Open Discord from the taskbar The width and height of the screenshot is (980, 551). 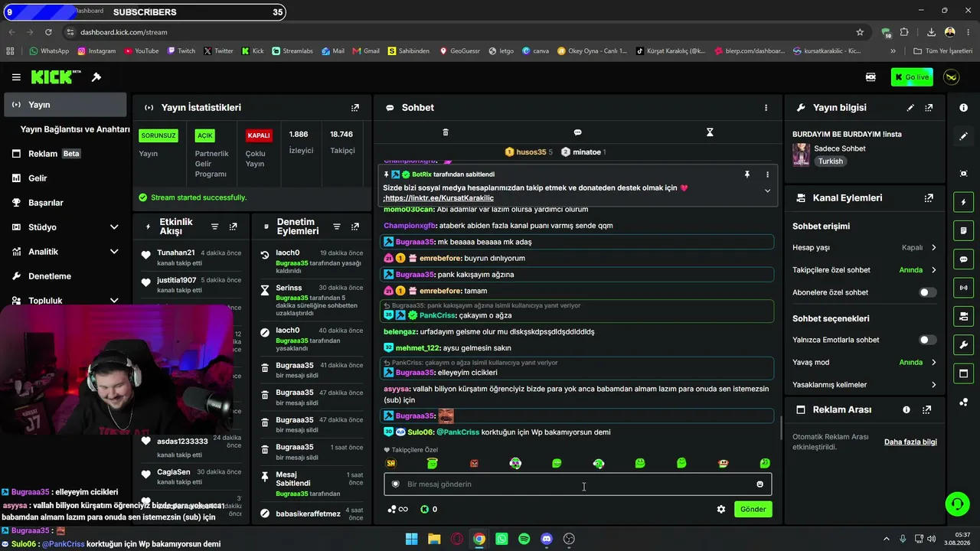(547, 539)
